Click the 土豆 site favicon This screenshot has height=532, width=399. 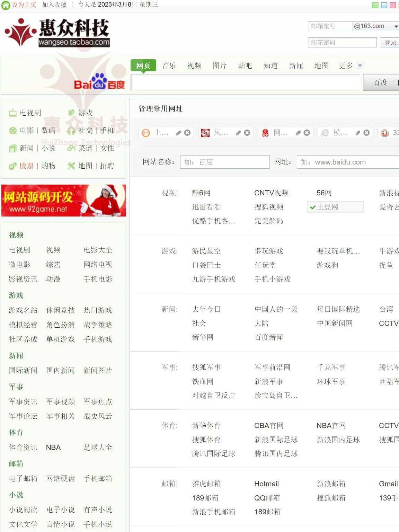click(146, 133)
